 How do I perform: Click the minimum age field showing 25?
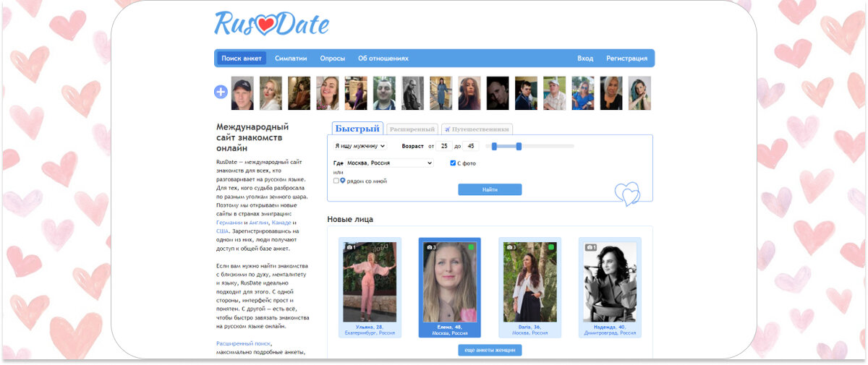[445, 146]
